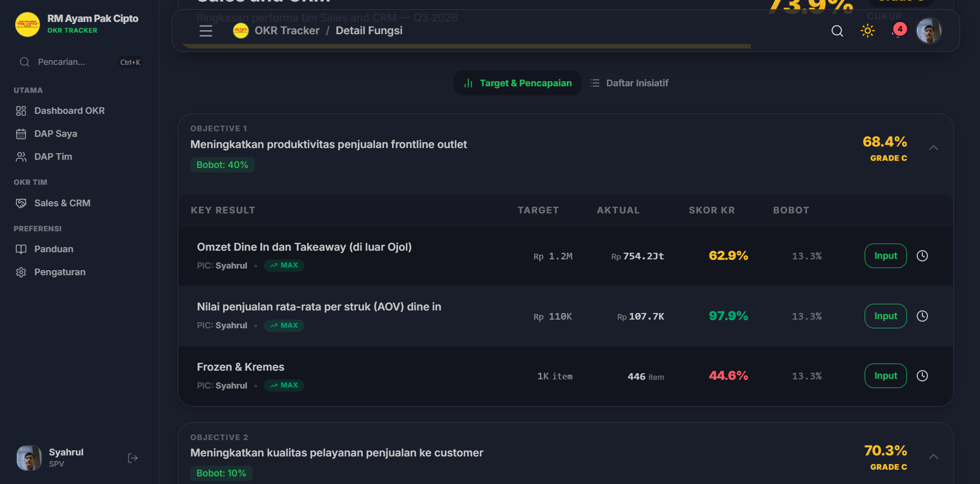Click the DAP Saya calendar icon
This screenshot has width=980, height=484.
pyautogui.click(x=21, y=134)
